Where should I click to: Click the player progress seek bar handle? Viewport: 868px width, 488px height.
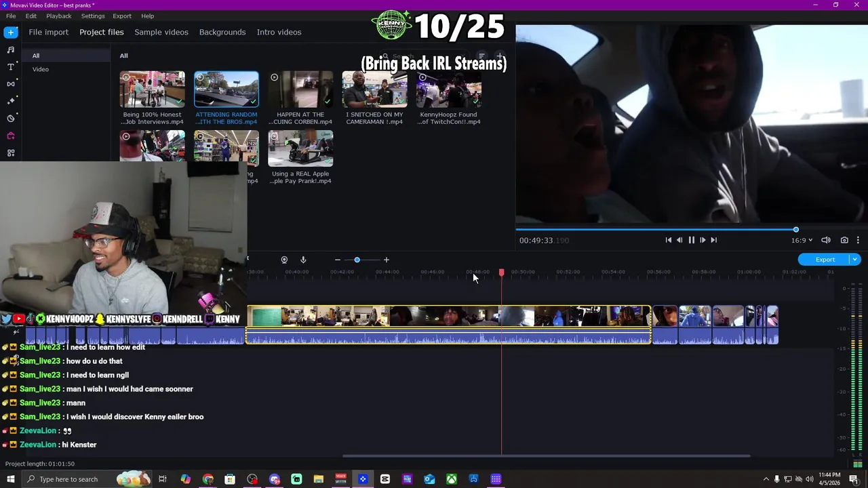coord(796,230)
